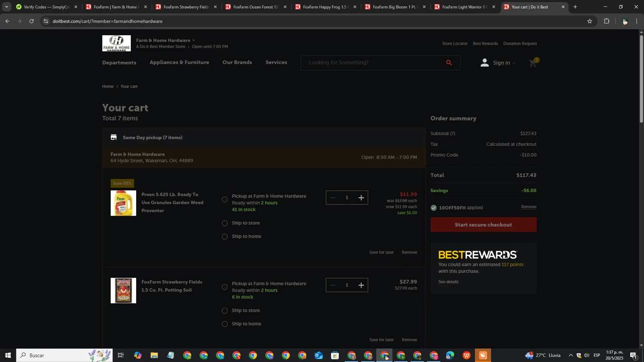This screenshot has height=362, width=644.
Task: Bookmark this page with the star icon
Action: (x=589, y=21)
